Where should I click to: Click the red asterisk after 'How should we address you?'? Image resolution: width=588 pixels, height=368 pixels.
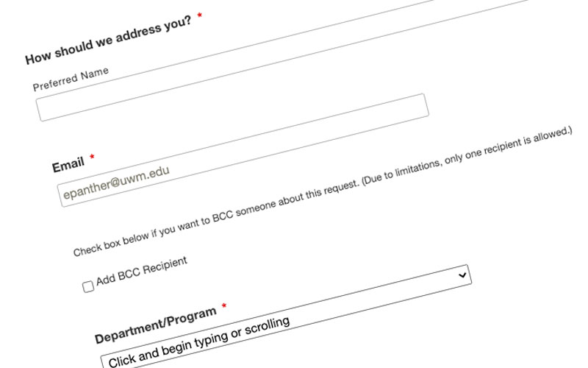pyautogui.click(x=199, y=15)
